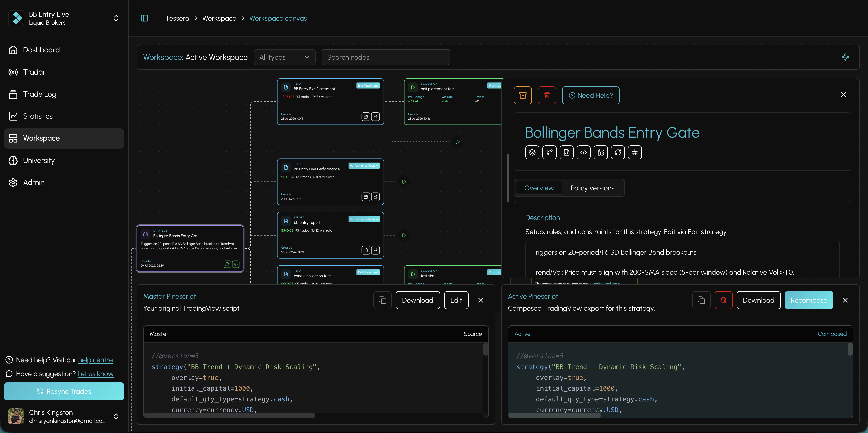The width and height of the screenshot is (868, 433).
Task: Click the green code brackets icon on the Strategy node
Action: [x=236, y=264]
